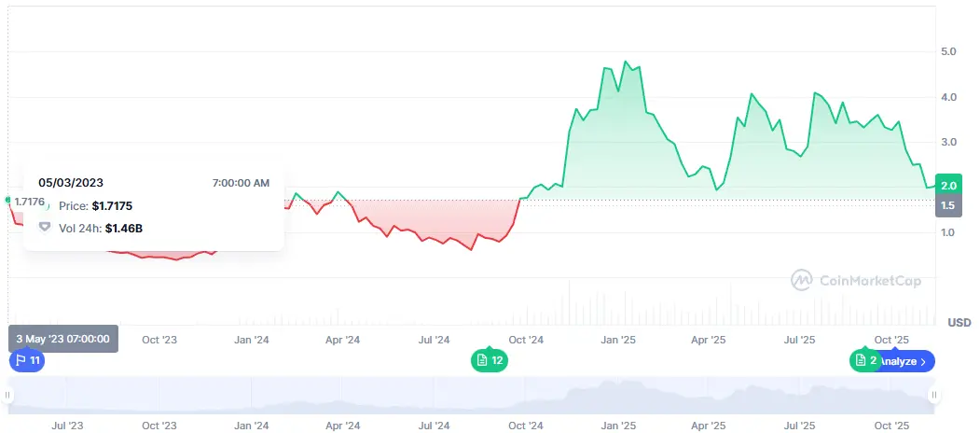The image size is (980, 433).
Task: Click the CoinMarketCap watermark logo
Action: click(x=856, y=280)
